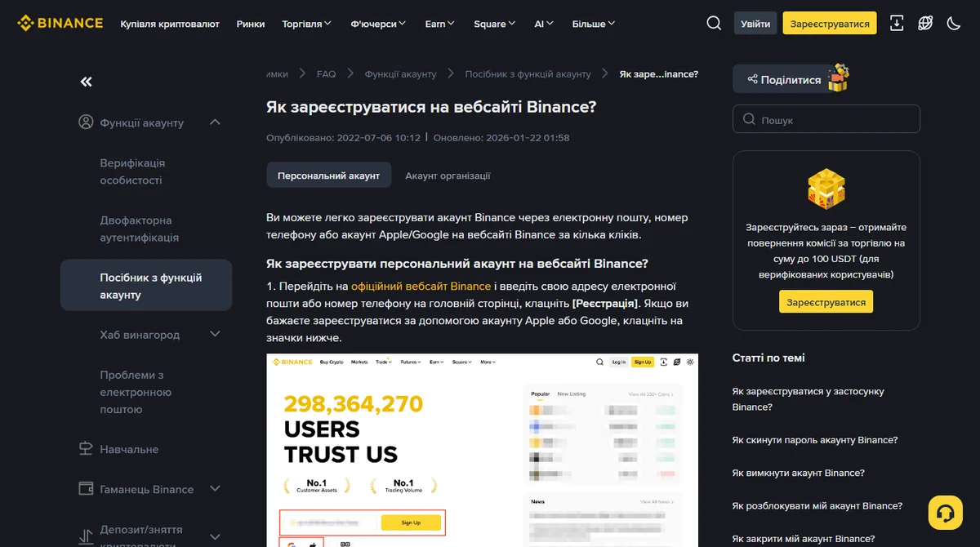
Task: Open Проблеми з електронною поштою item
Action: [x=136, y=392]
